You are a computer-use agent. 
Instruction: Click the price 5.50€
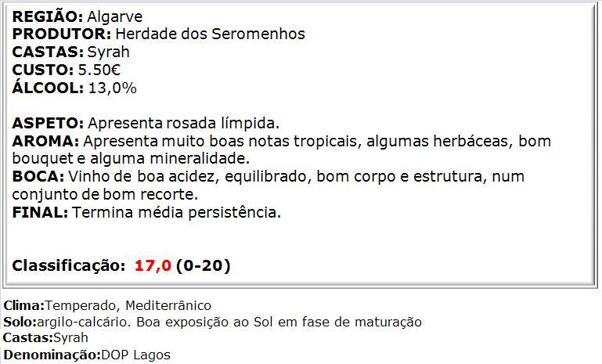[x=99, y=70]
